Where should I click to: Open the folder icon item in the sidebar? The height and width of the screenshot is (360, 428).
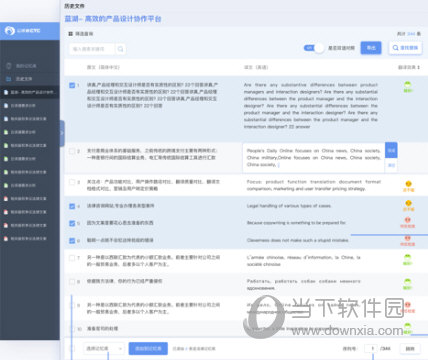pos(9,79)
